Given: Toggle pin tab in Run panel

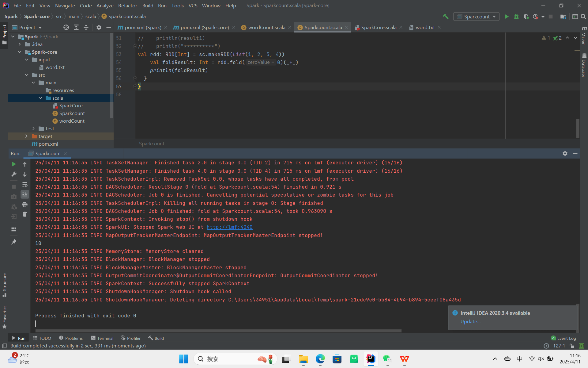Looking at the screenshot, I should 14,242.
